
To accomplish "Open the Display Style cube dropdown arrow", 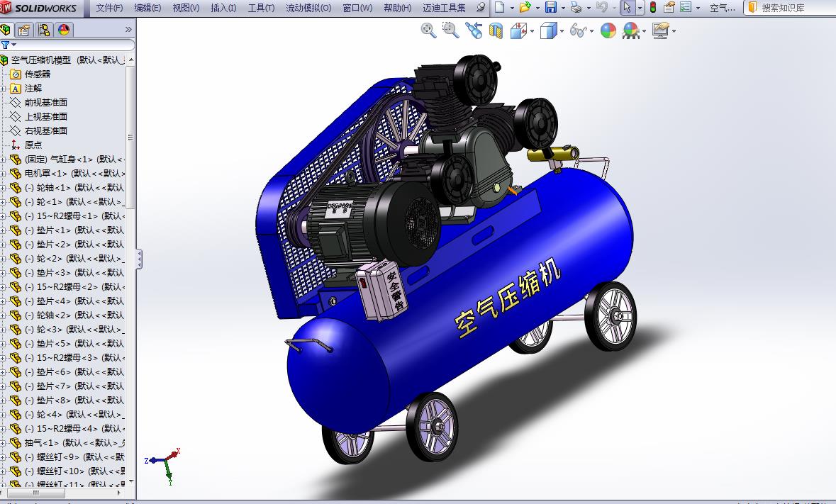I will 562,31.
